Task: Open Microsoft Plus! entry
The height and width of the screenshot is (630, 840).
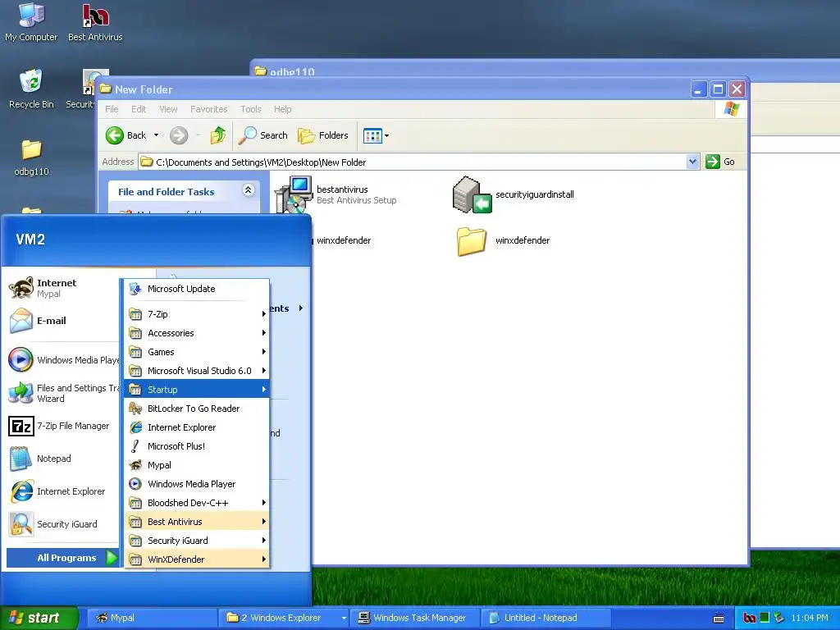Action: point(197,446)
